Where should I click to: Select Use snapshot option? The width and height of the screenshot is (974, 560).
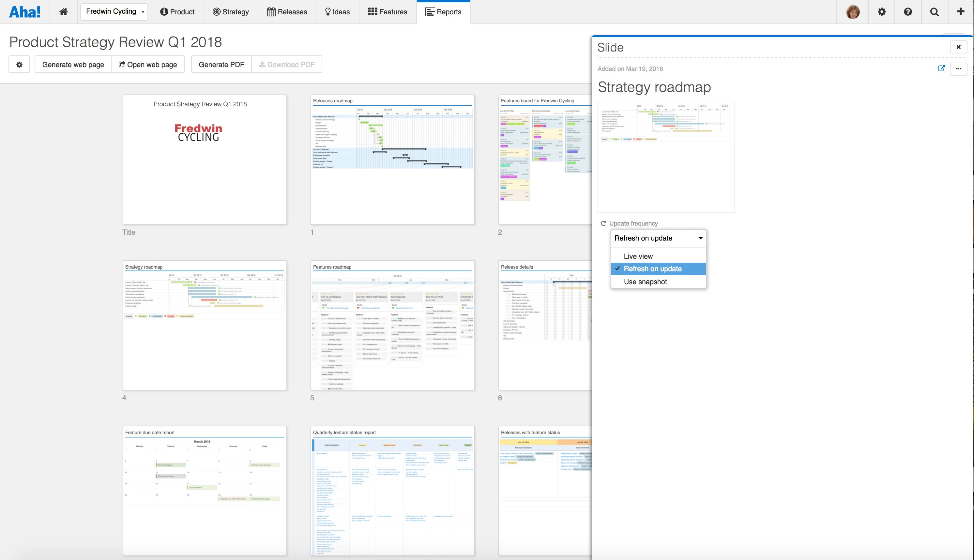click(x=645, y=282)
